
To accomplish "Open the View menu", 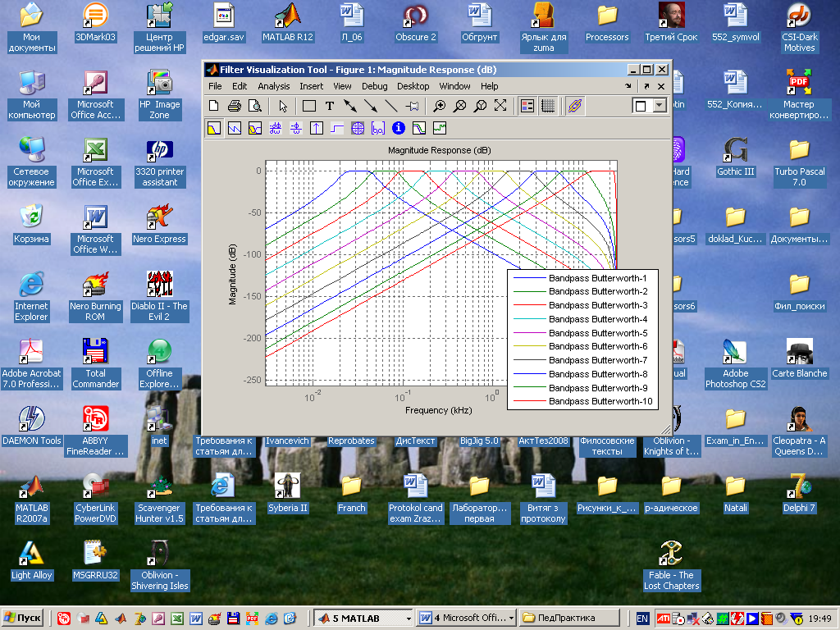I will (342, 86).
